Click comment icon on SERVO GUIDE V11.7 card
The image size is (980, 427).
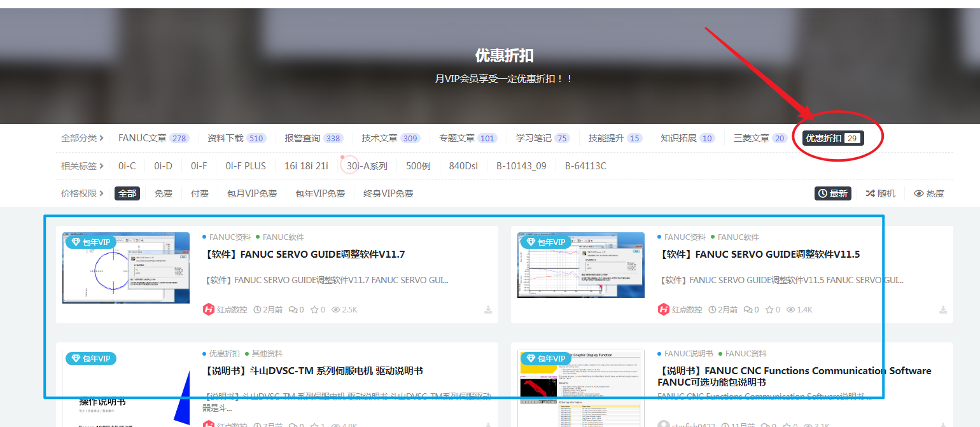[293, 310]
